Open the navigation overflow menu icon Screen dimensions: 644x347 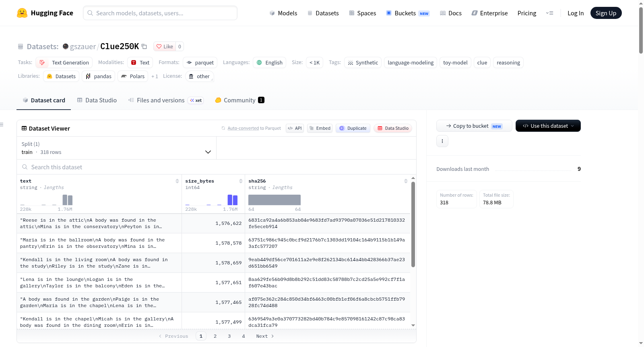tap(549, 13)
